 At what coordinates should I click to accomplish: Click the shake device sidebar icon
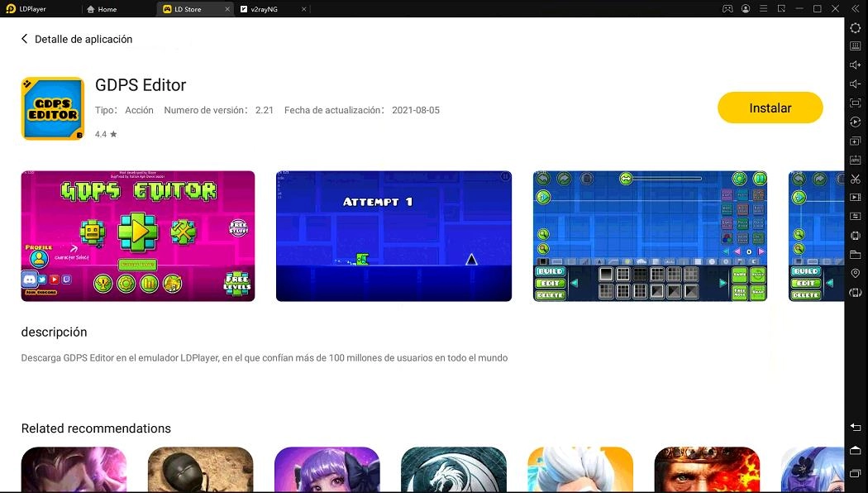coord(856,236)
